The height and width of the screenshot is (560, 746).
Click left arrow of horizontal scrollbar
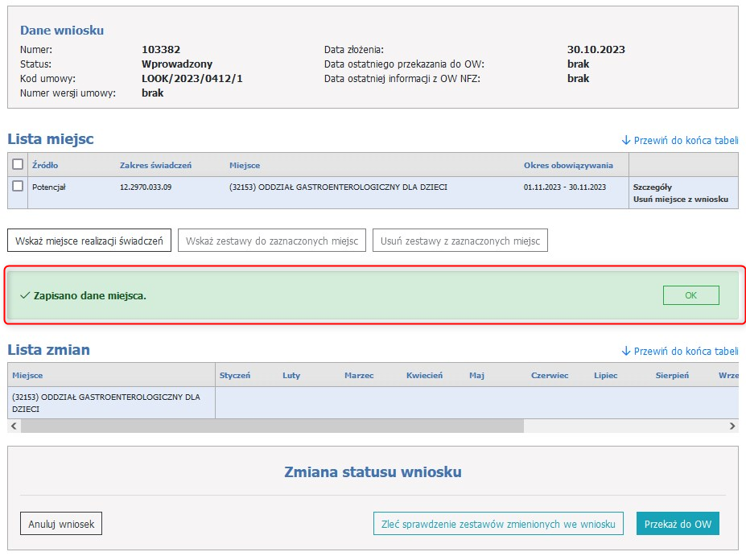(14, 426)
